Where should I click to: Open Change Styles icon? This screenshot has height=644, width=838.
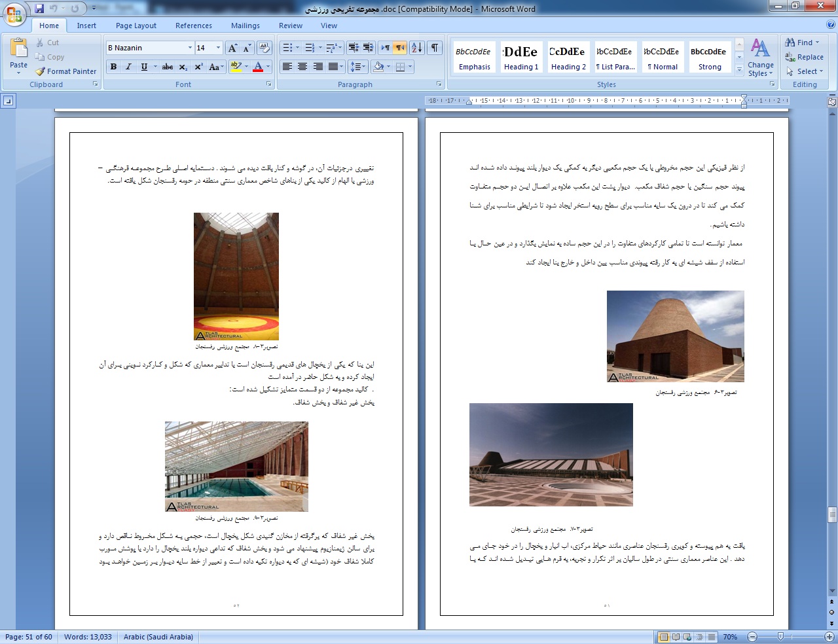(760, 58)
